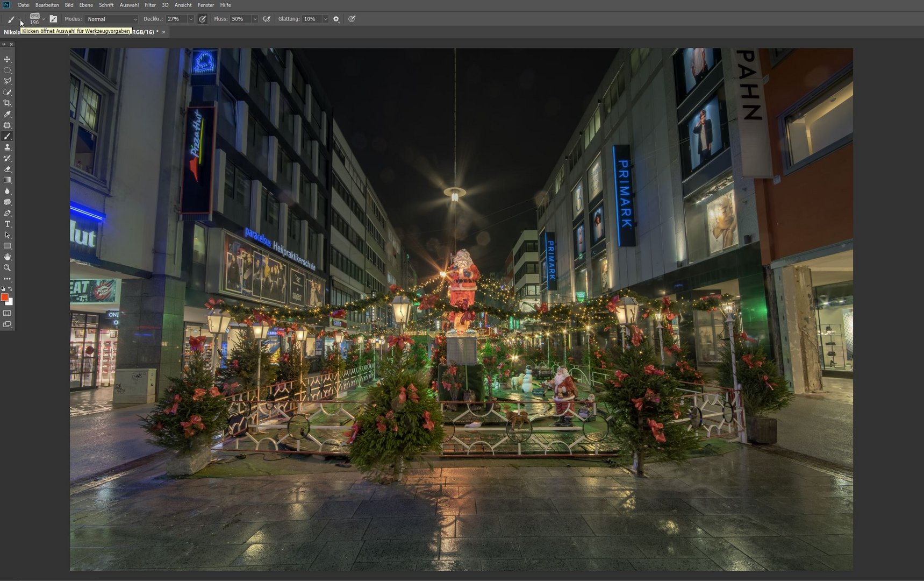Open the Bearbeiten menu
The width and height of the screenshot is (924, 581).
(47, 5)
